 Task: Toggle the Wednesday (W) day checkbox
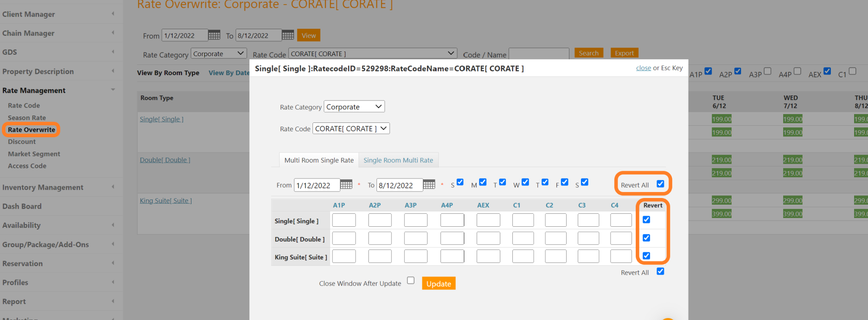point(525,182)
